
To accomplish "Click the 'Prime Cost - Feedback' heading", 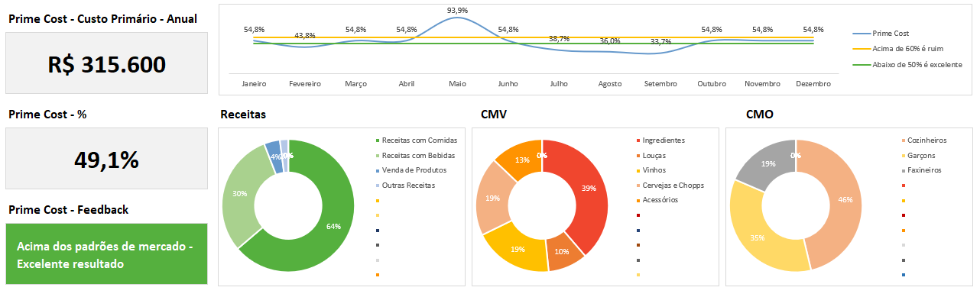I will [x=68, y=209].
